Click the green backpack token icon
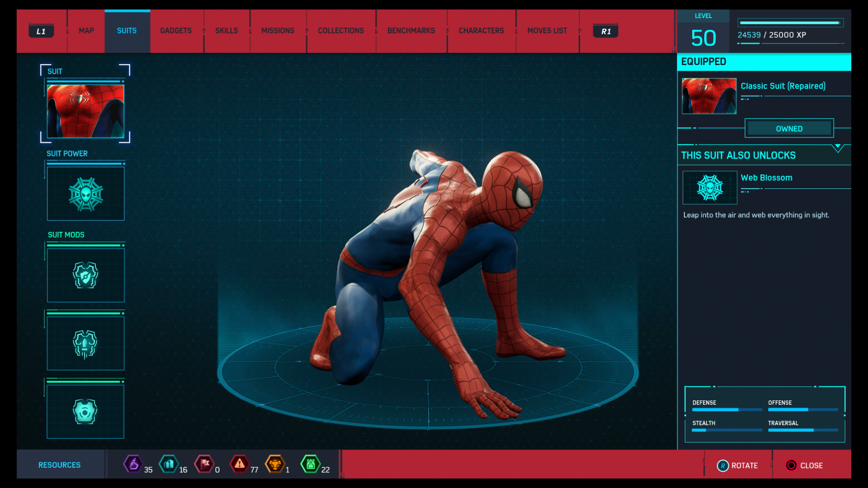Image resolution: width=868 pixels, height=488 pixels. click(311, 464)
